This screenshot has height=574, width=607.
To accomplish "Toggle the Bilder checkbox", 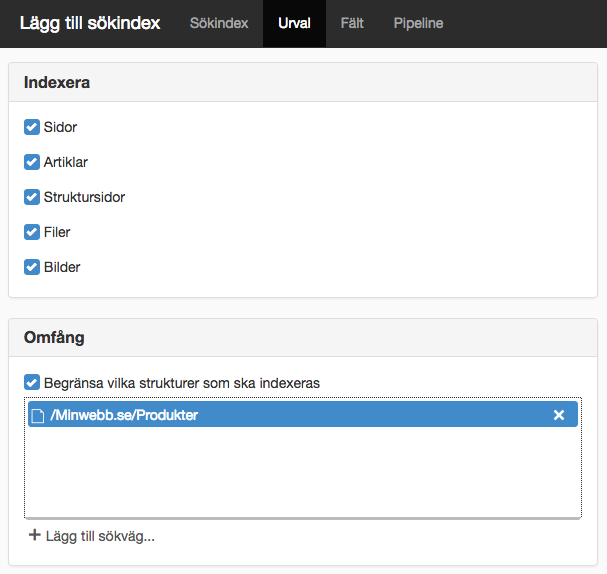I will (32, 267).
